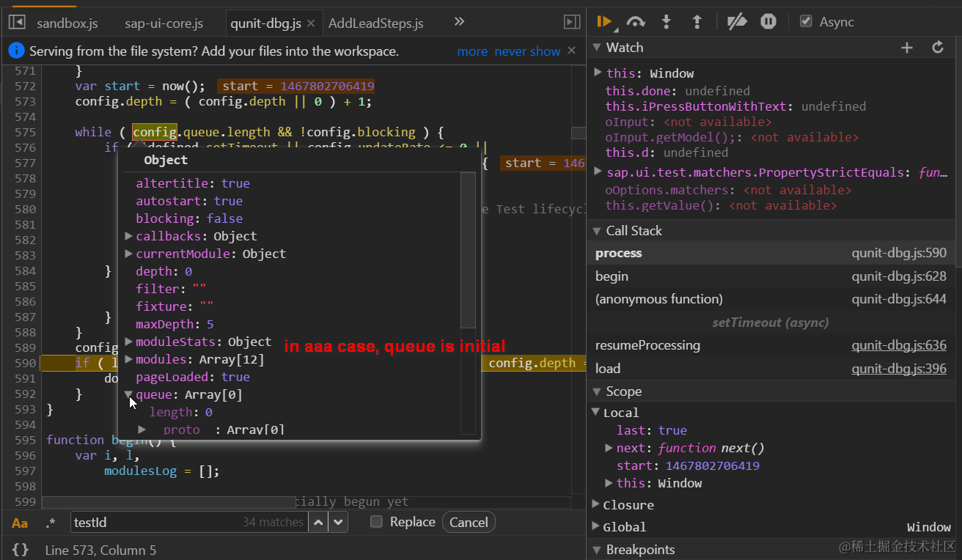The image size is (962, 560).
Task: Collapse the Scope section
Action: click(596, 392)
